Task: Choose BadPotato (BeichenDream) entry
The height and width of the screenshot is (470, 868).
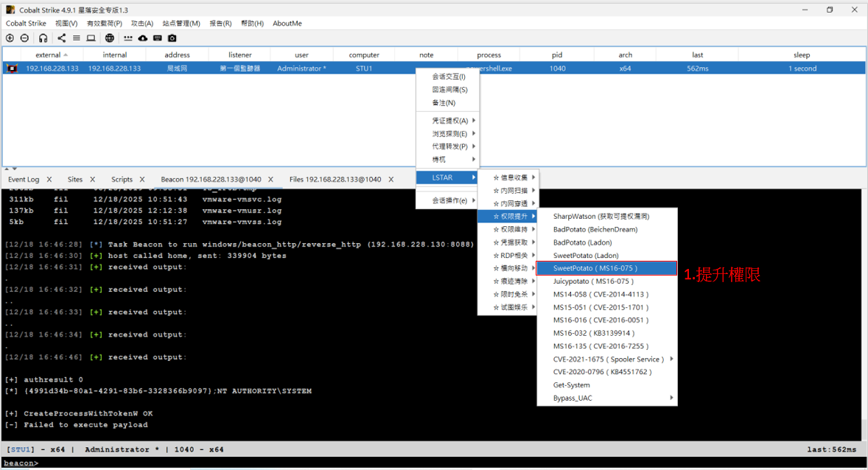Action: (x=606, y=229)
